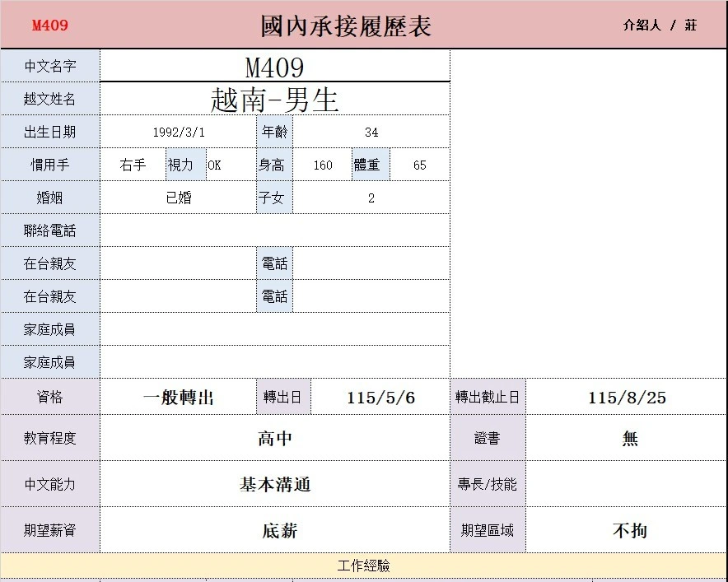The height and width of the screenshot is (582, 728).
Task: Click the large M409 name value cell
Action: pyautogui.click(x=275, y=66)
